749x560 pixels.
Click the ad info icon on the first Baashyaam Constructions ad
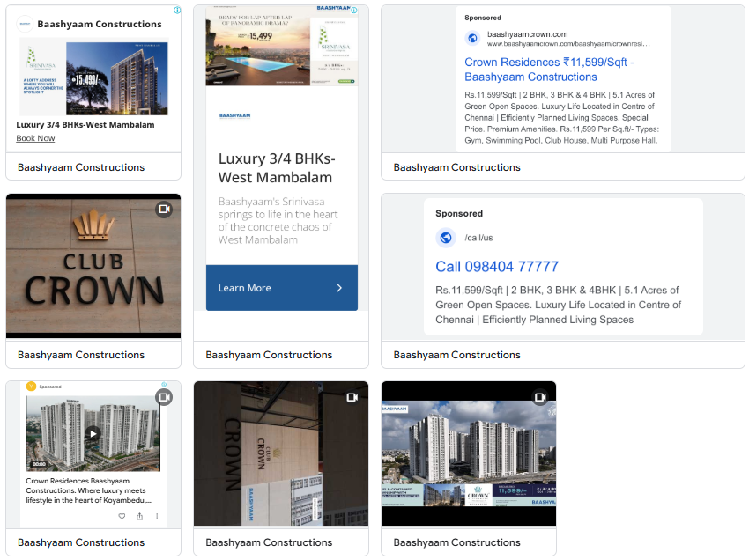(177, 10)
